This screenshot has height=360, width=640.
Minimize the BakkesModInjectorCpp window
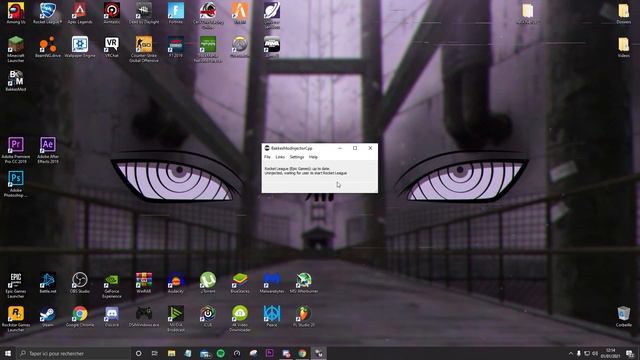coord(340,148)
